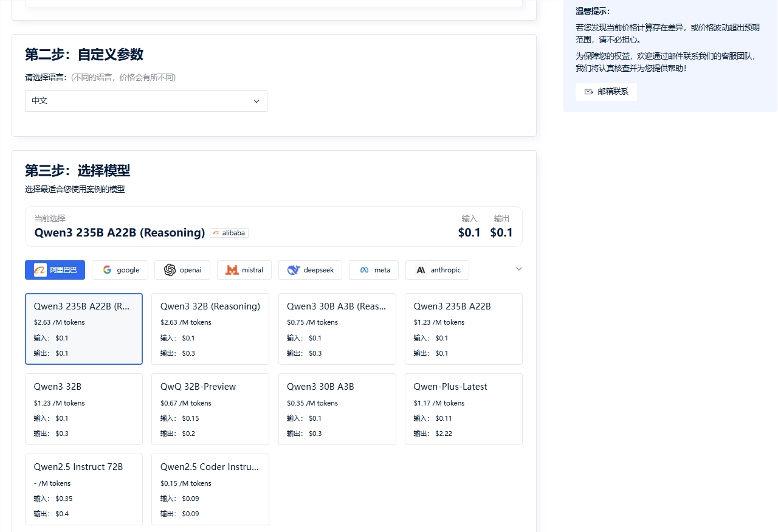Switch to the deepseek provider tab
Viewport: 778px width, 532px height.
(x=310, y=270)
